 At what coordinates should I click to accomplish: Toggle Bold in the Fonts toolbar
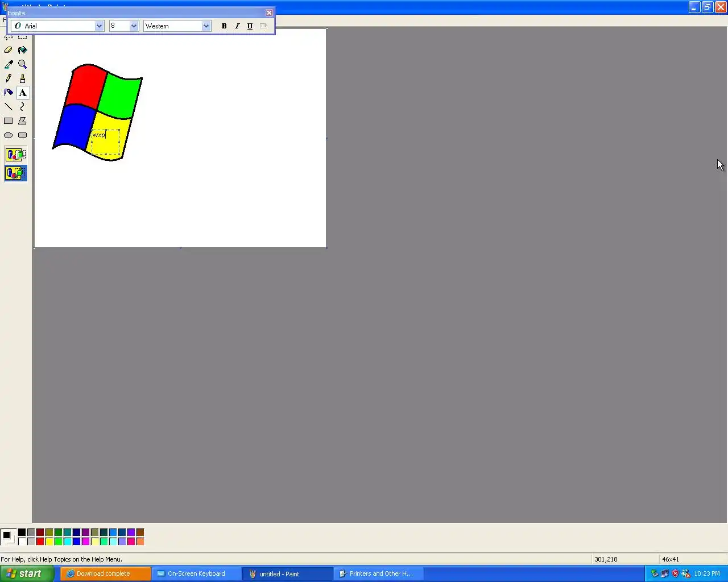click(224, 26)
